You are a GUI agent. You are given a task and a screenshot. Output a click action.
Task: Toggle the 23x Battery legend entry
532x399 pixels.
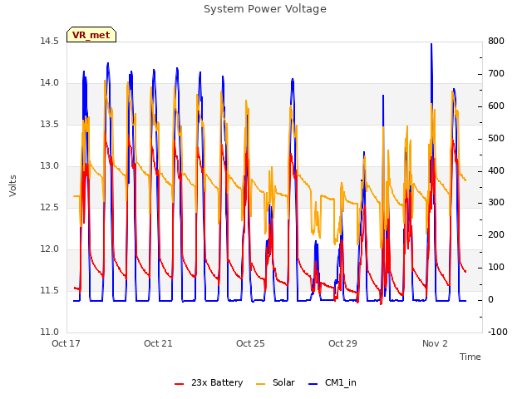pos(209,382)
